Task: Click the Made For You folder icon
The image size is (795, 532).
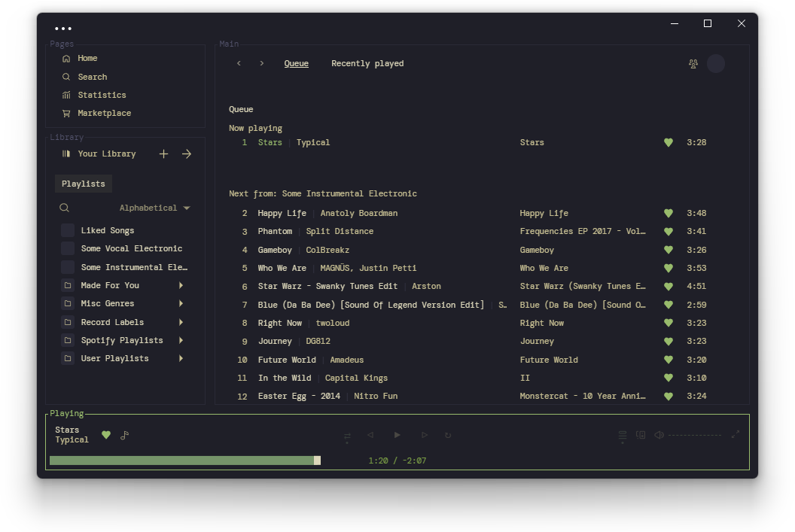Action: [68, 285]
